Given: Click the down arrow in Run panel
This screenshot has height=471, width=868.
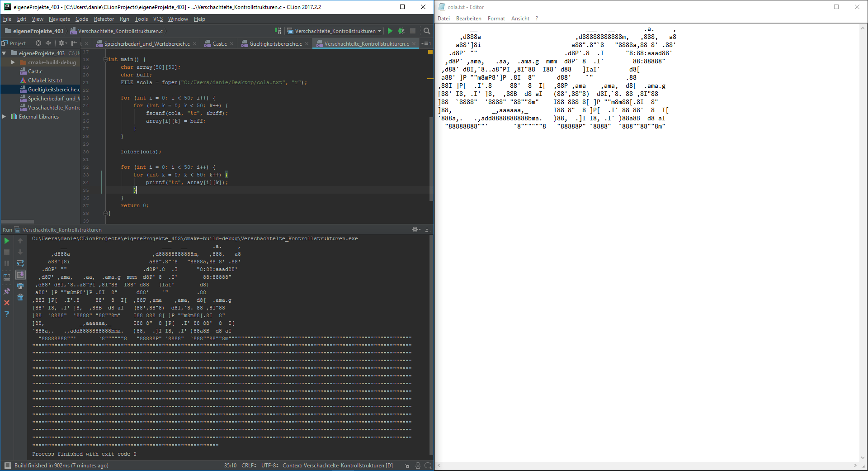Looking at the screenshot, I should [x=20, y=252].
